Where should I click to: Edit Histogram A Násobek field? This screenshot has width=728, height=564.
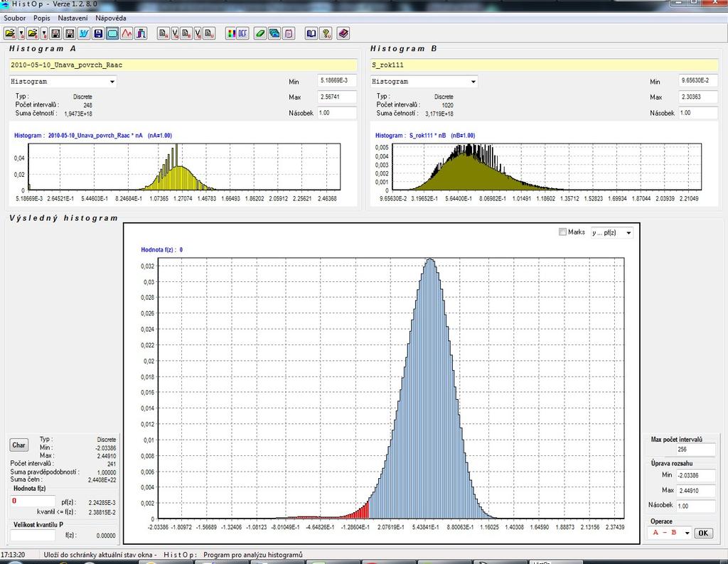click(338, 113)
